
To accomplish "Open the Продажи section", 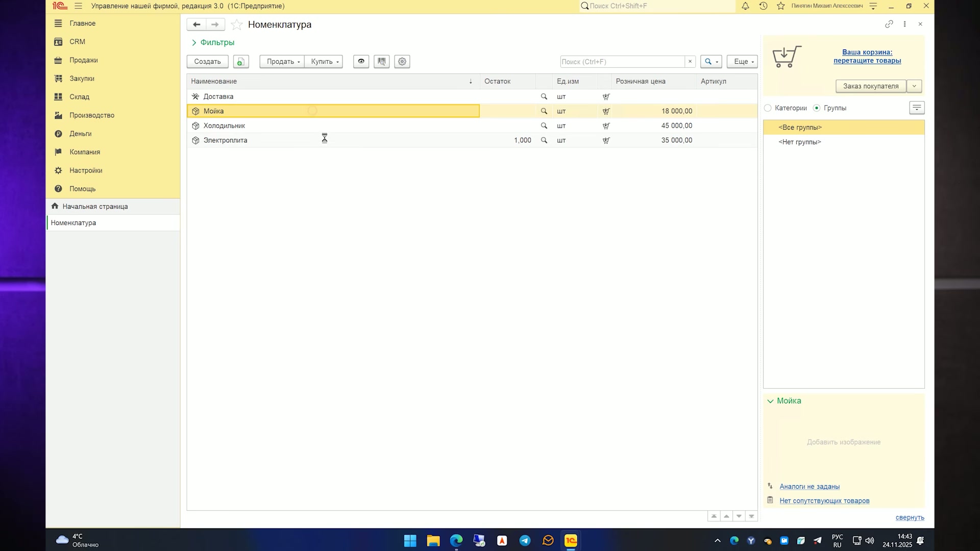I will pyautogui.click(x=83, y=60).
